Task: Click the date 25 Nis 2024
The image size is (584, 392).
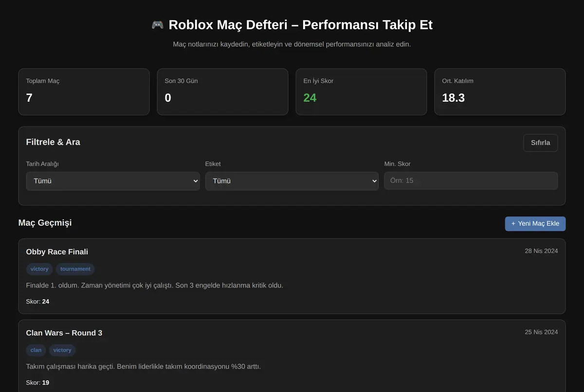Action: click(541, 332)
